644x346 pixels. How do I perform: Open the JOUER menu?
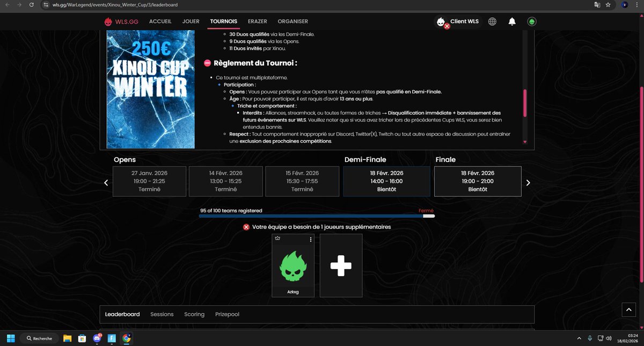coord(191,21)
